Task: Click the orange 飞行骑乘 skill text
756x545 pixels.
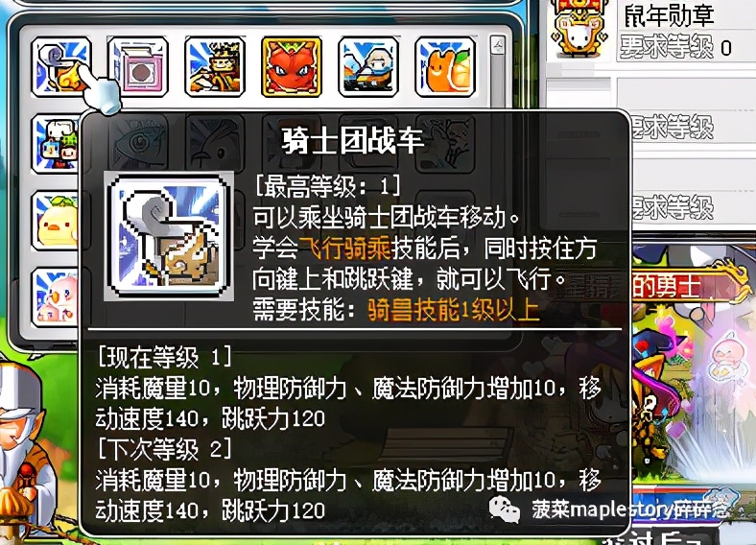Action: pos(344,249)
